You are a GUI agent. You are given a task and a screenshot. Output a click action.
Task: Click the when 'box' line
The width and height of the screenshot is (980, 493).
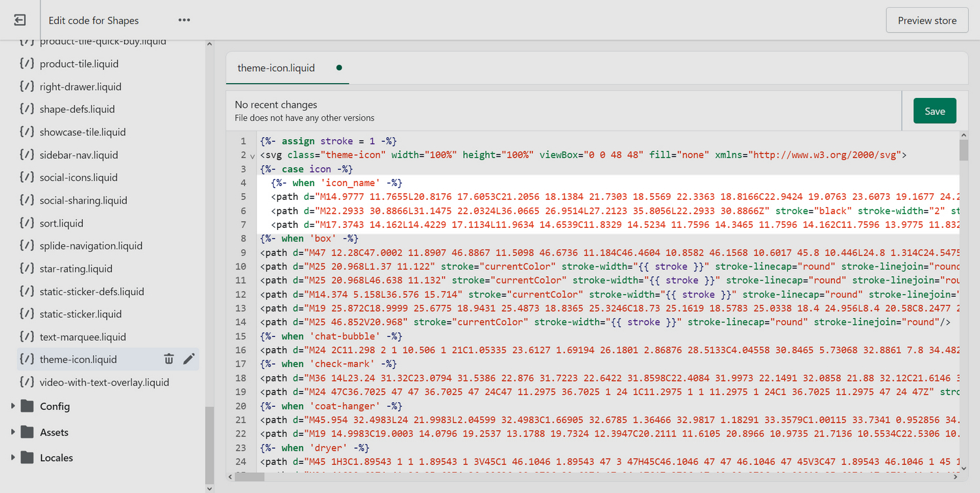click(309, 238)
